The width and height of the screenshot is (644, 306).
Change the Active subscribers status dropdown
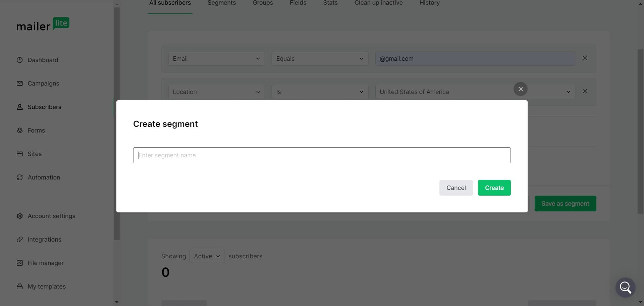207,256
